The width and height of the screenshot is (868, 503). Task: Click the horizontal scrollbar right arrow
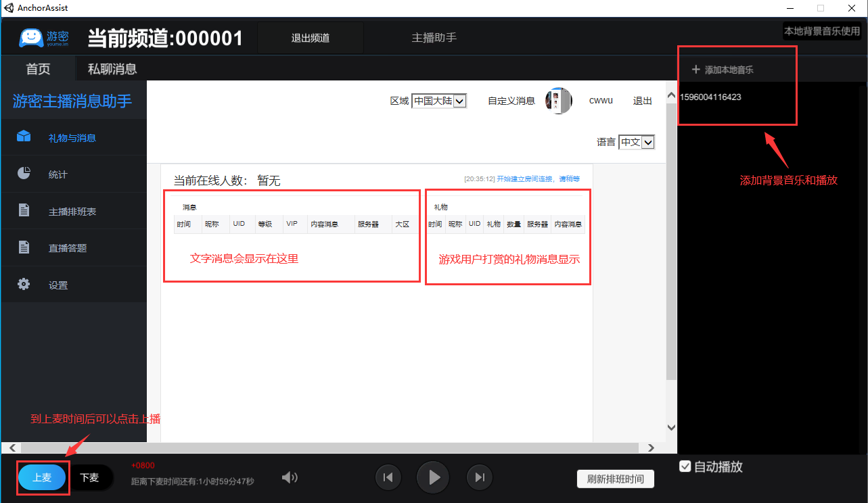(652, 448)
